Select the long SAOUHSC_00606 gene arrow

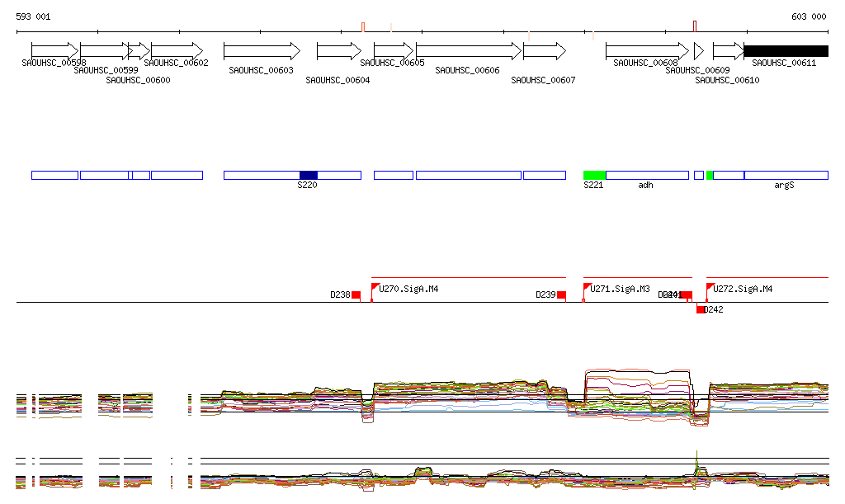pyautogui.click(x=469, y=51)
